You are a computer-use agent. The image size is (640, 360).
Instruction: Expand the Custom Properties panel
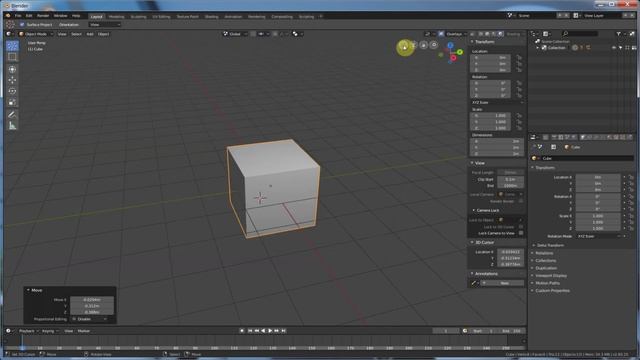[551, 291]
